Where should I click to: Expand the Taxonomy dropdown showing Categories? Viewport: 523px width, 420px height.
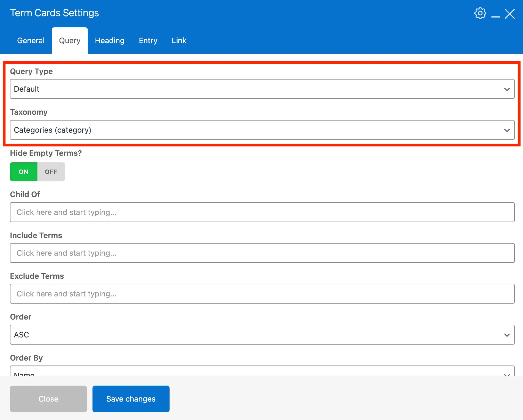coord(261,130)
